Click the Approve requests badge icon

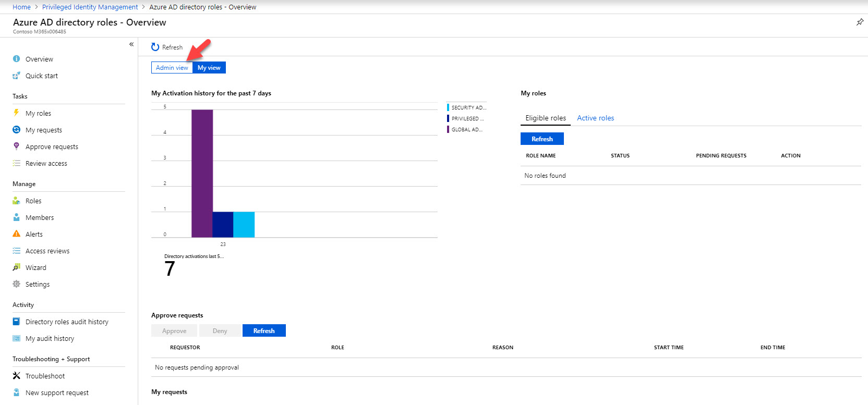16,146
